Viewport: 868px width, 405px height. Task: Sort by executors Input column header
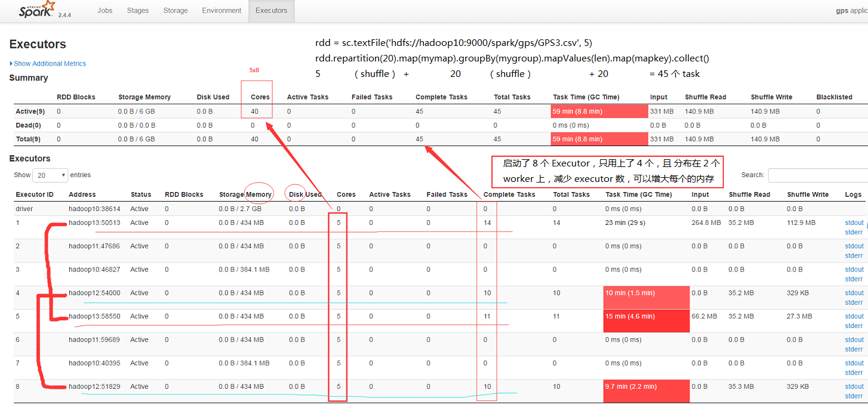[x=701, y=194]
